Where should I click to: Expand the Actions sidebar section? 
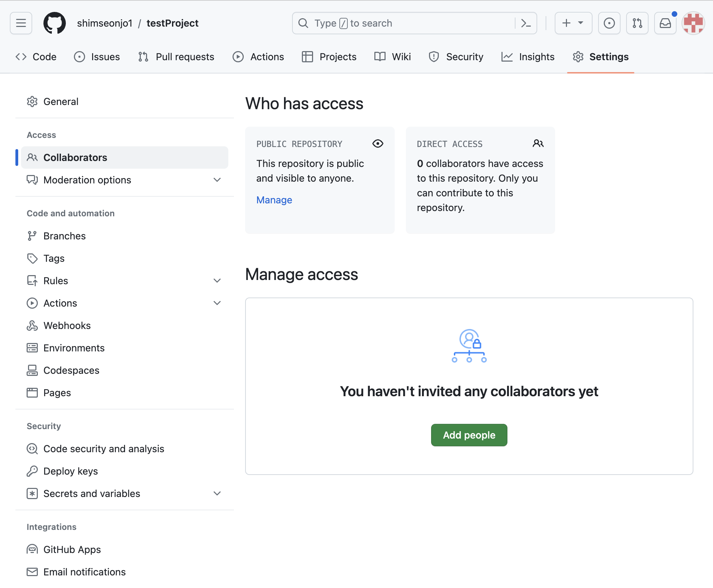[217, 303]
